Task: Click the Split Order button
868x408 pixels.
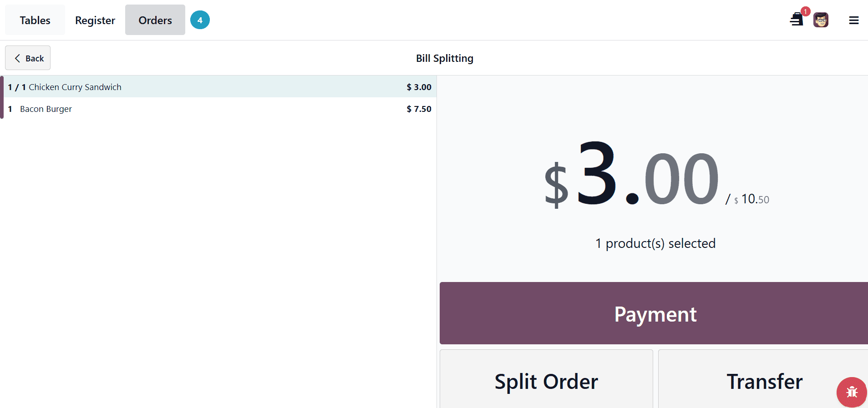Action: point(546,381)
